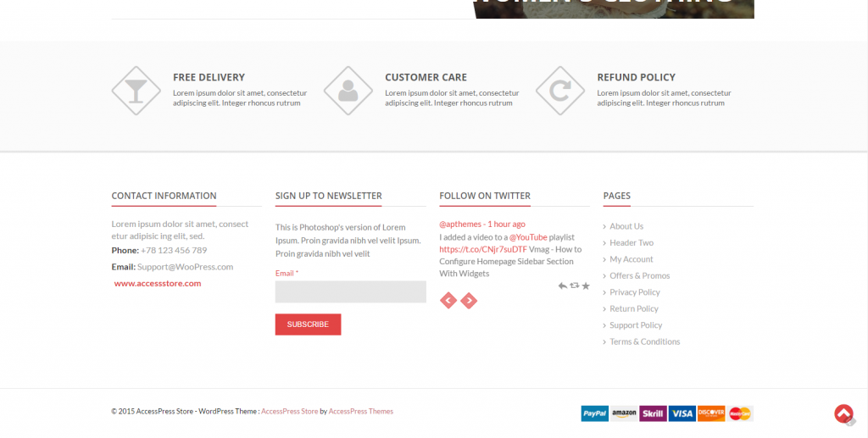Favorite the tweet with star icon
Screen dimensions: 868x438
[586, 286]
